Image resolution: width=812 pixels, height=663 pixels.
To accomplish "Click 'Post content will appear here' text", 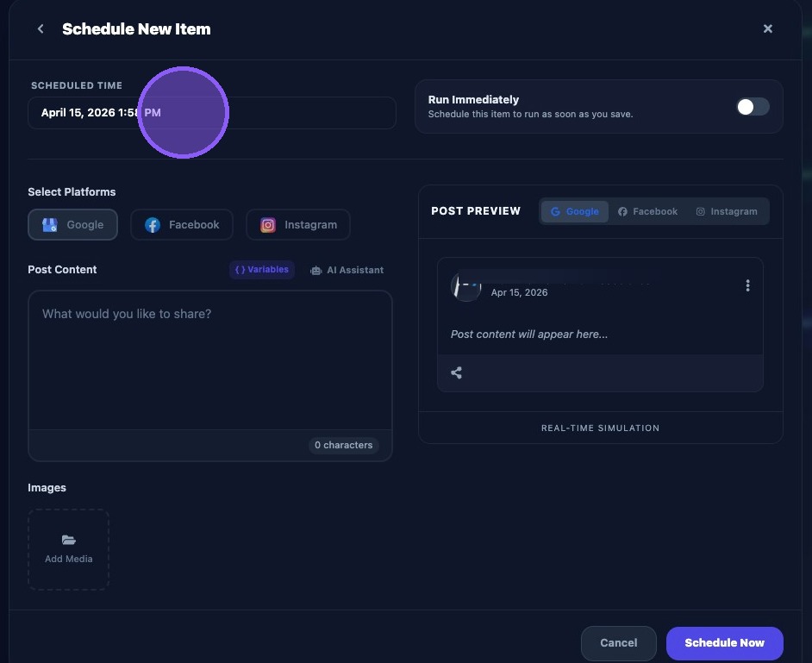I will (528, 335).
